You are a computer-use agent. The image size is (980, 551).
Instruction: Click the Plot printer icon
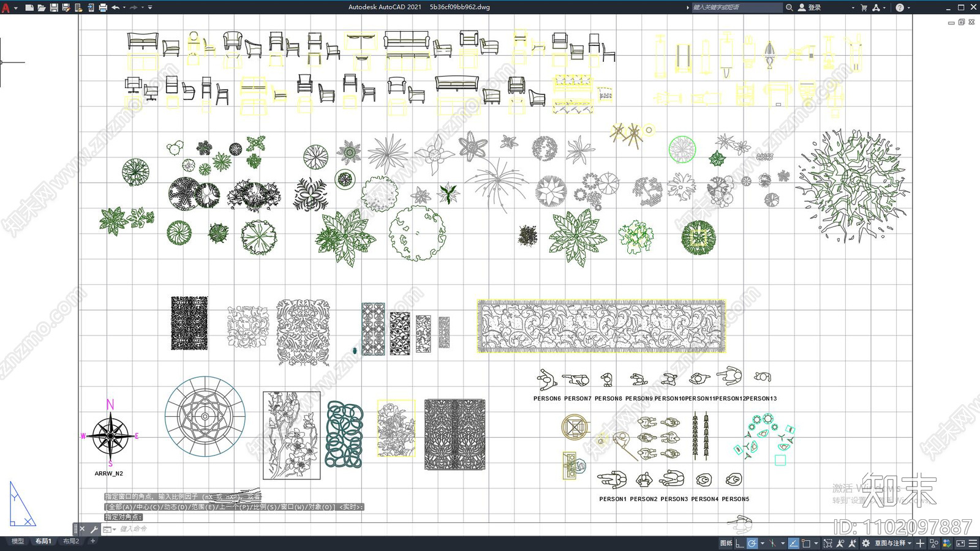pos(103,7)
